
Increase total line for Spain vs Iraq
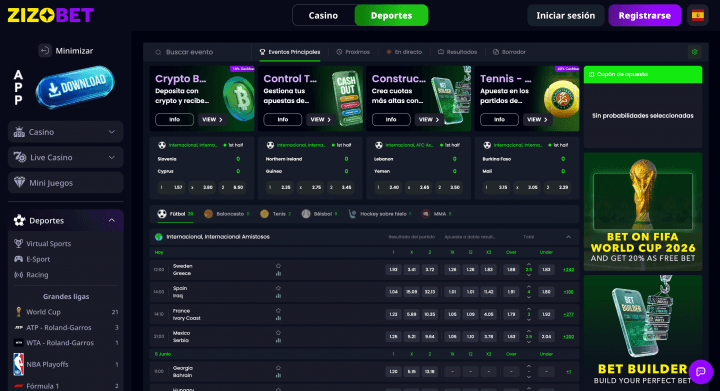[x=529, y=287]
